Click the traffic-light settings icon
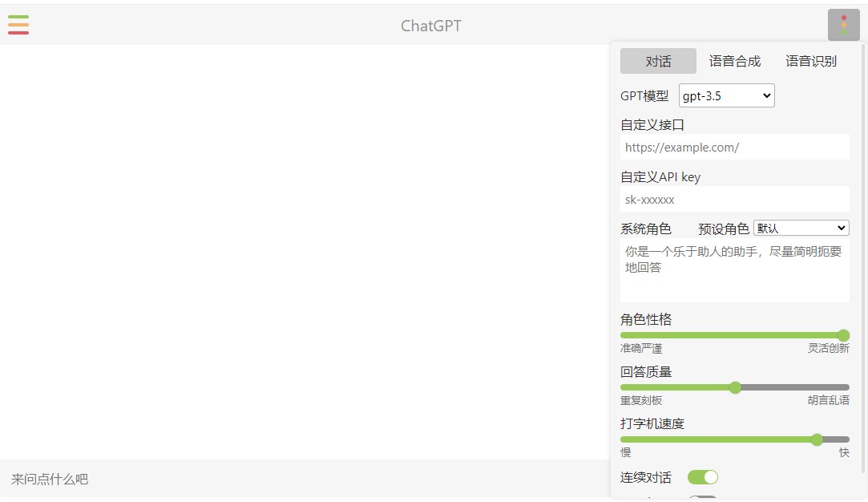The width and height of the screenshot is (868, 502). [843, 25]
